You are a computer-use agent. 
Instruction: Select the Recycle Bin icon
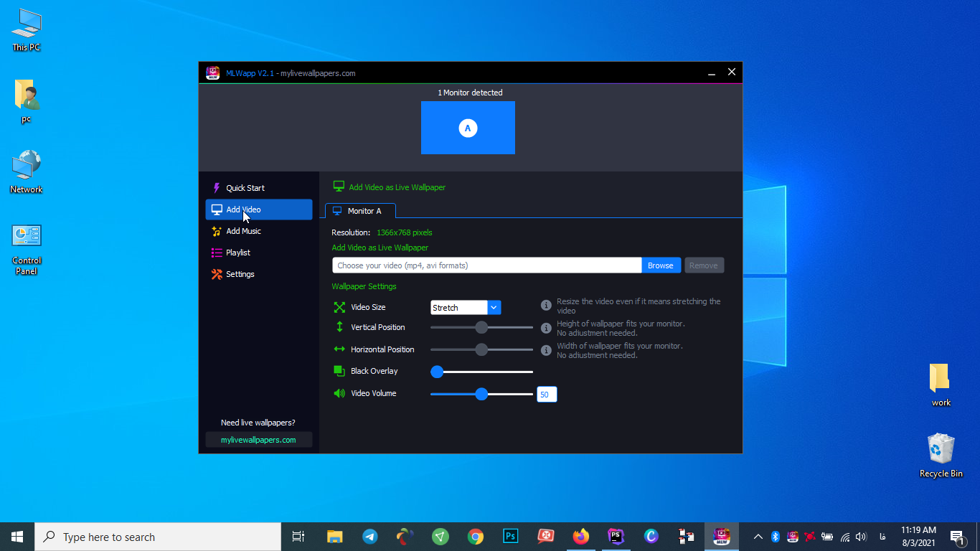(941, 455)
